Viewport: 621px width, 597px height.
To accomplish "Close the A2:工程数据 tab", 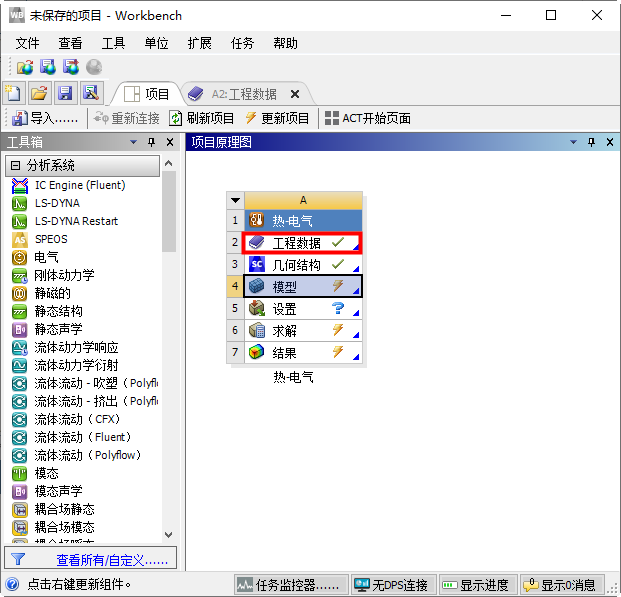I will coord(295,94).
